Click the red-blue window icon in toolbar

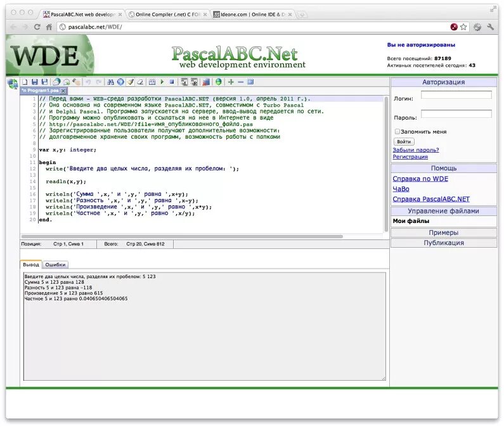point(206,82)
